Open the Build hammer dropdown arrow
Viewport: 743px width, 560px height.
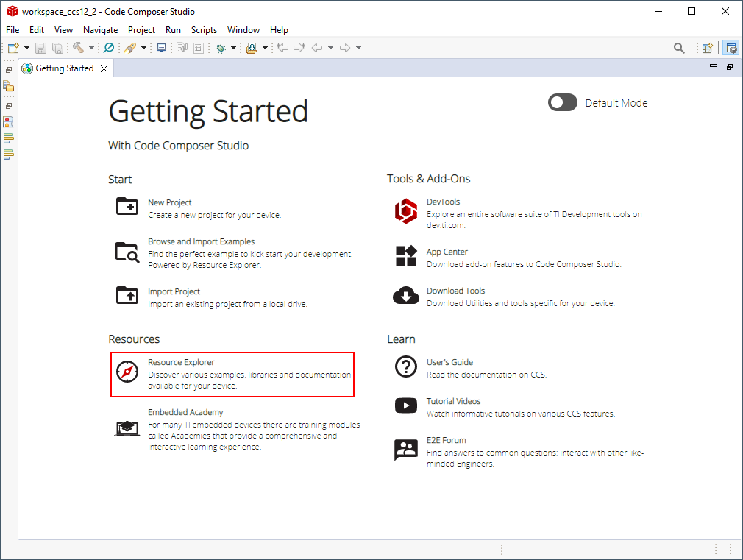(x=91, y=48)
